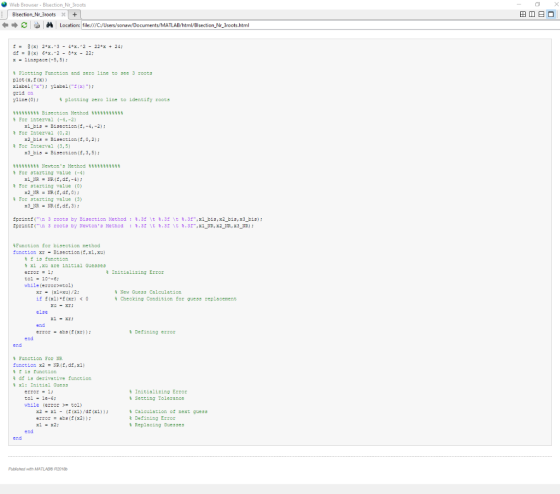Click the 'x1_bis = Bisection(f,-4,-2);' line
Viewport: 560px width, 494px height.
pyautogui.click(x=65, y=126)
